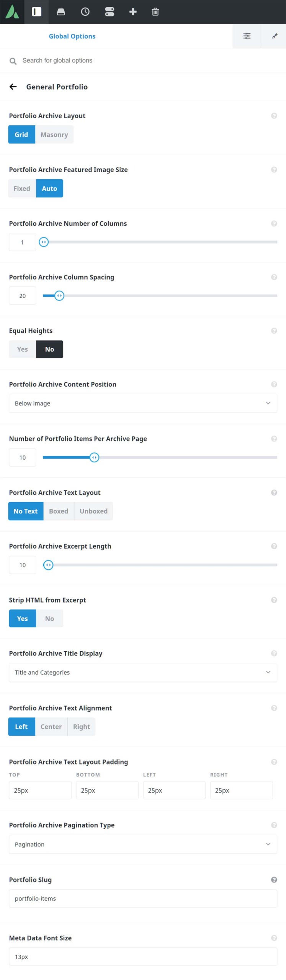Align portfolio archive text to Center
Image resolution: width=286 pixels, height=980 pixels.
click(51, 727)
